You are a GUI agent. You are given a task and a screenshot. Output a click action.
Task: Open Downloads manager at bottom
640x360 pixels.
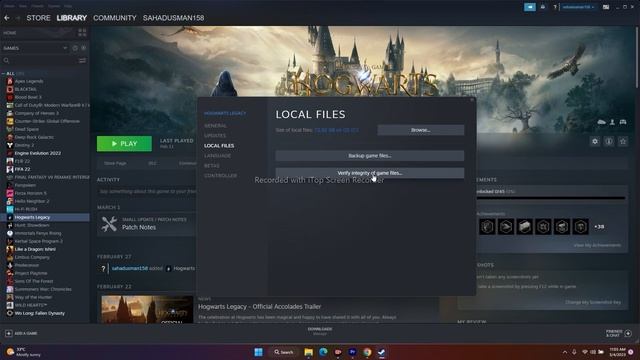[x=320, y=331]
